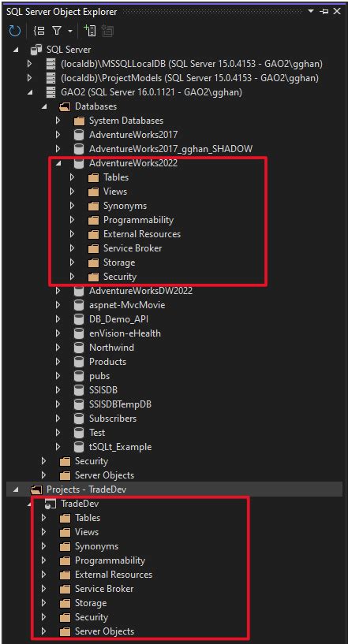This screenshot has height=644, width=348.
Task: Click the tSQLt_Example database icon
Action: (79, 447)
